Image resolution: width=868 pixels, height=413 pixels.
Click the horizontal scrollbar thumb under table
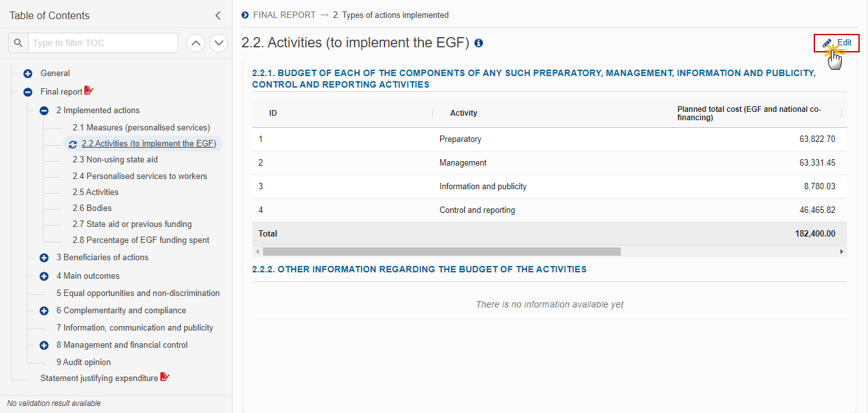[x=441, y=252]
